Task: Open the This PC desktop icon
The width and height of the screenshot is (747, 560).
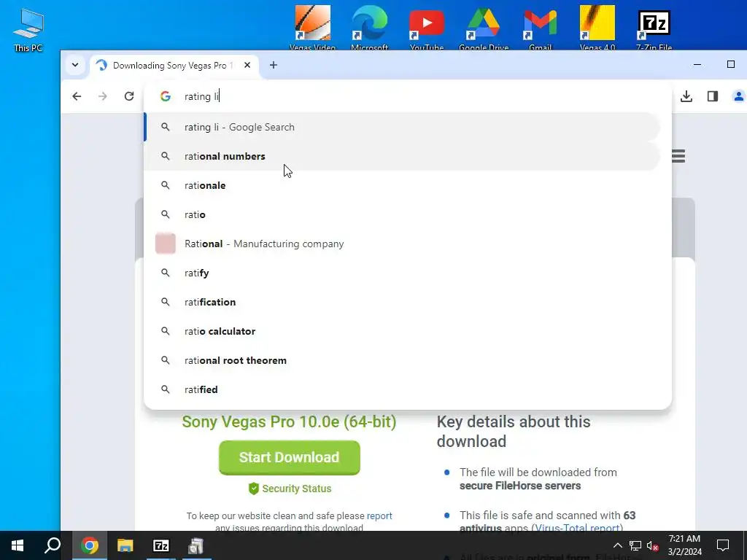Action: [x=28, y=29]
